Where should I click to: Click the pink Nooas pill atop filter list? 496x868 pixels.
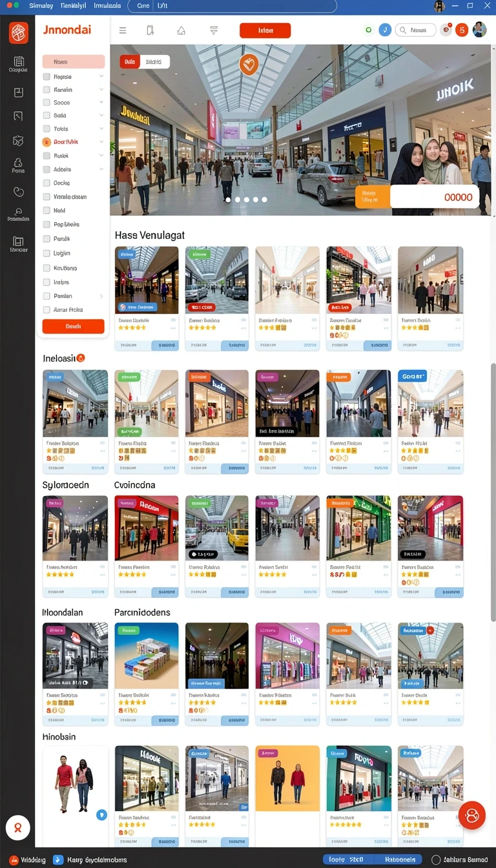73,62
